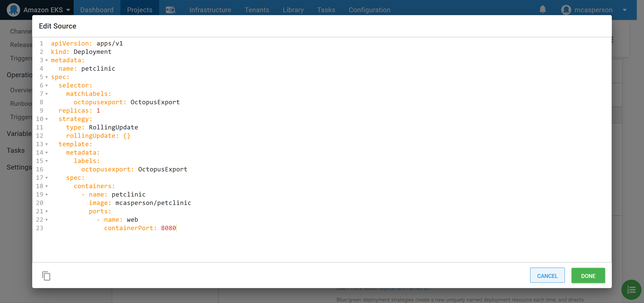Open the external link beside deployment names

pos(426,288)
